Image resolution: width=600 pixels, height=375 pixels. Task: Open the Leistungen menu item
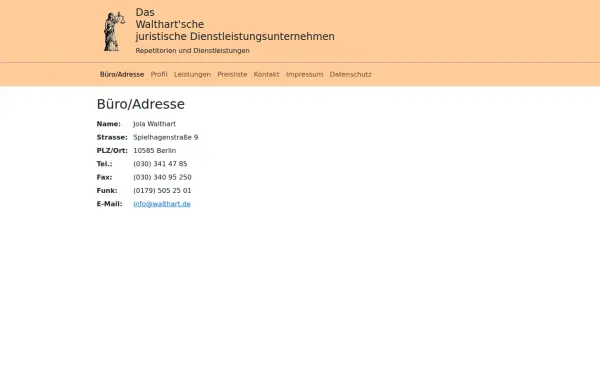coord(192,74)
